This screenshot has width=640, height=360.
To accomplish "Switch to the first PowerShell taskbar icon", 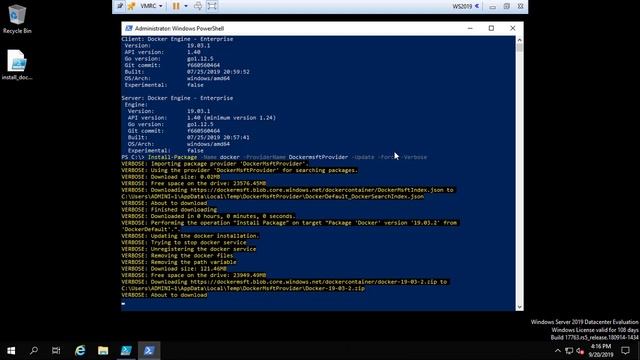I will point(126,351).
